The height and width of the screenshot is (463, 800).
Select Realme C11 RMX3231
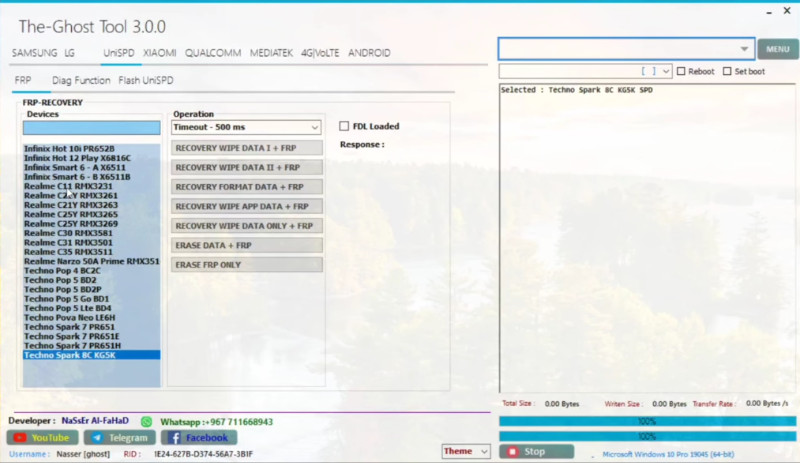click(x=68, y=186)
